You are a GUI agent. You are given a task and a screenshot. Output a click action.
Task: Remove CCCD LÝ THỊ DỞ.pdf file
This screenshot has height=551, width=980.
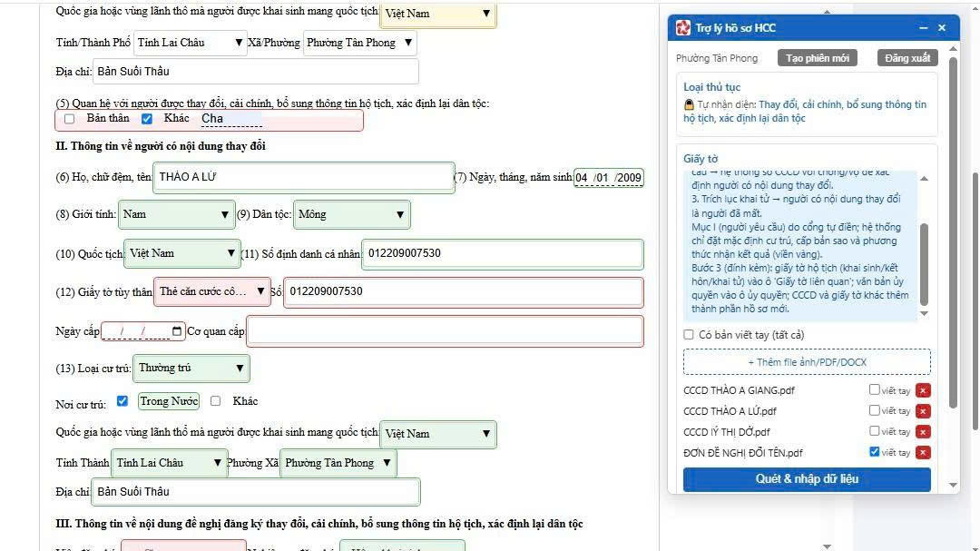click(923, 432)
